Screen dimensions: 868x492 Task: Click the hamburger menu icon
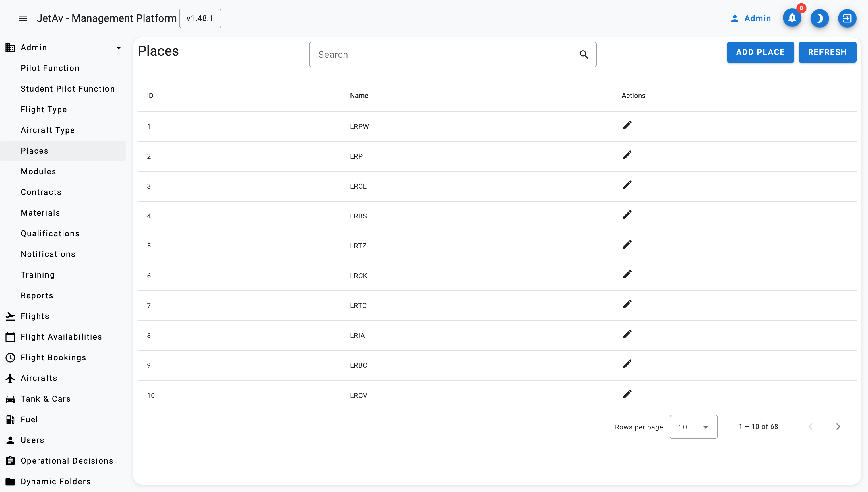coord(23,18)
